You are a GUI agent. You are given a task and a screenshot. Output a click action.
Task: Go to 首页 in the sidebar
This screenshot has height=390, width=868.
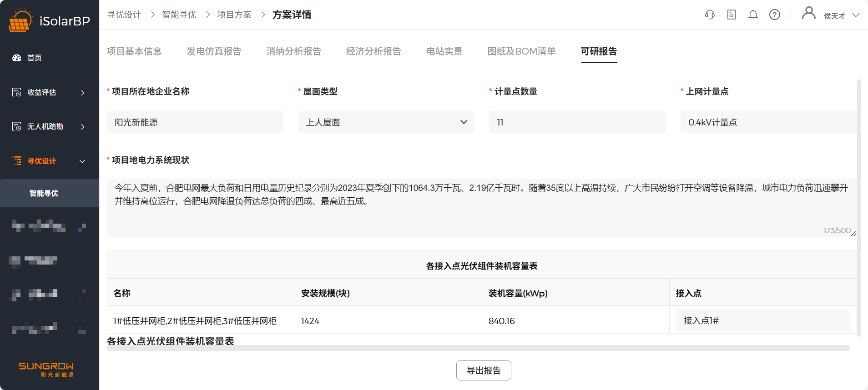(x=35, y=58)
